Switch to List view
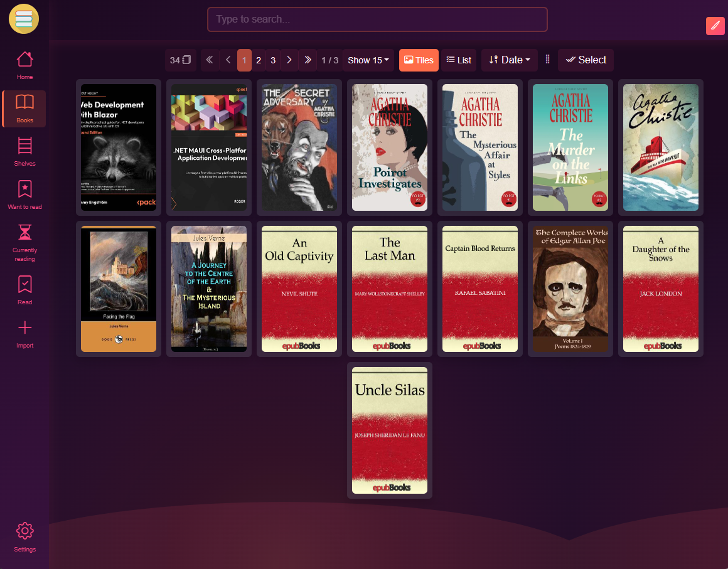This screenshot has width=728, height=569. pyautogui.click(x=459, y=60)
